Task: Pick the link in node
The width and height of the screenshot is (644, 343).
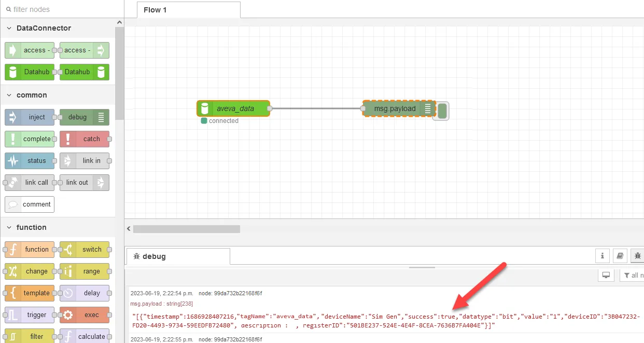Action: pos(85,161)
